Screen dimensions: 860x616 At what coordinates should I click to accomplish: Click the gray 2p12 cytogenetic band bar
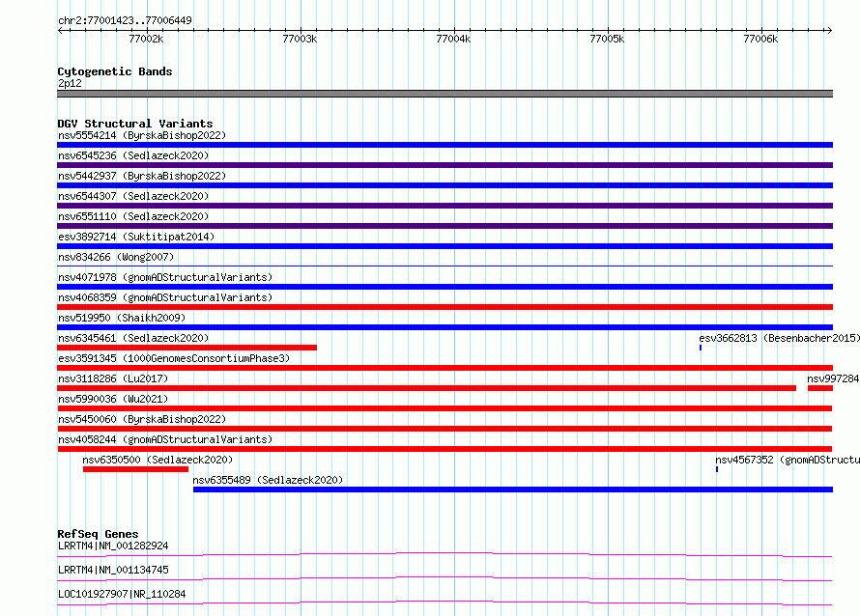[444, 94]
